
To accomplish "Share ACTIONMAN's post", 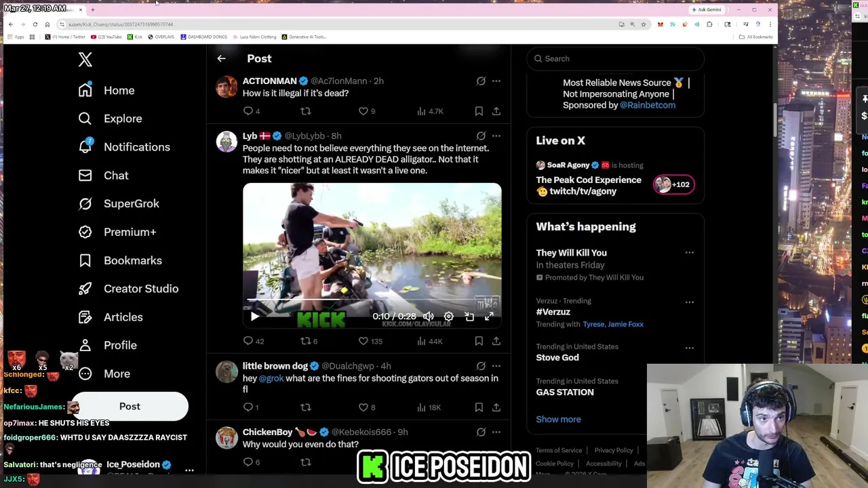I will pyautogui.click(x=496, y=111).
